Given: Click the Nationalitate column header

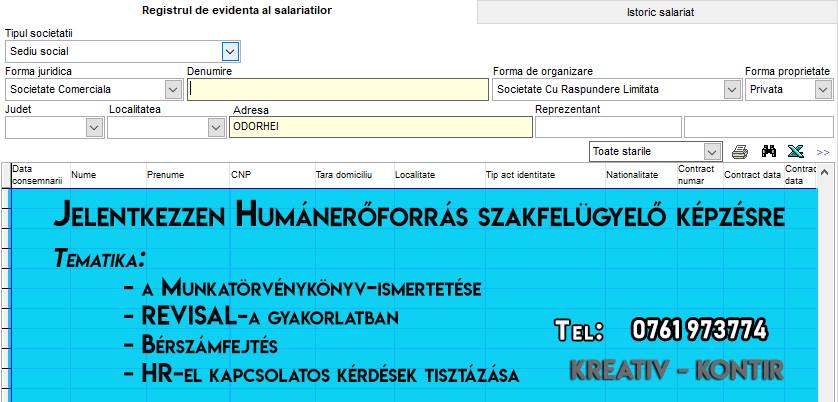Looking at the screenshot, I should (641, 175).
